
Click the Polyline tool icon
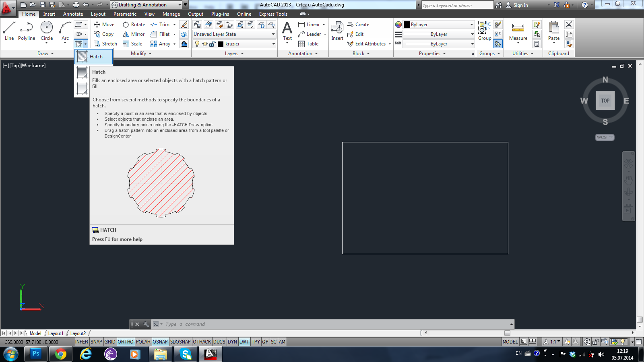pos(27,27)
